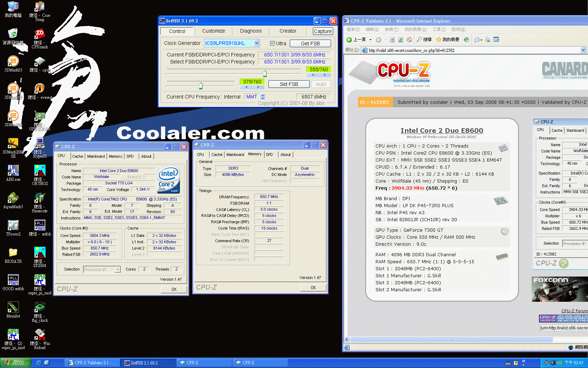Open the Processor selection dropdown in CPU-Z
The width and height of the screenshot is (588, 368).
click(118, 270)
